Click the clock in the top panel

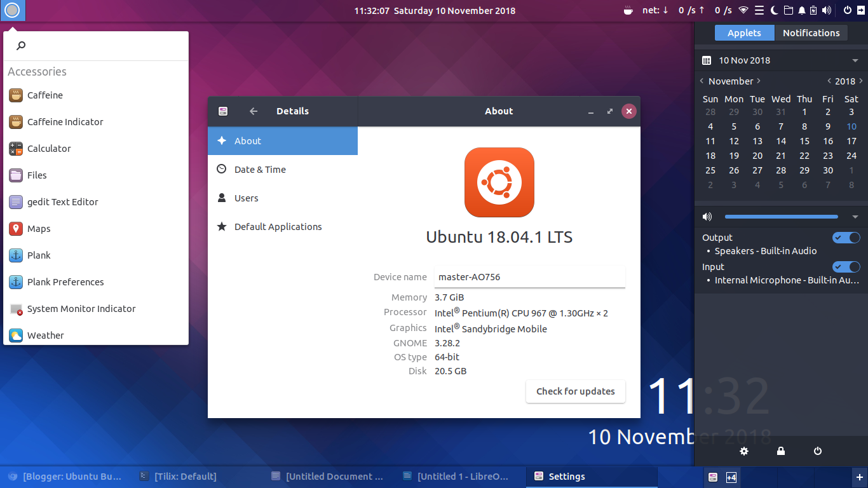[435, 10]
